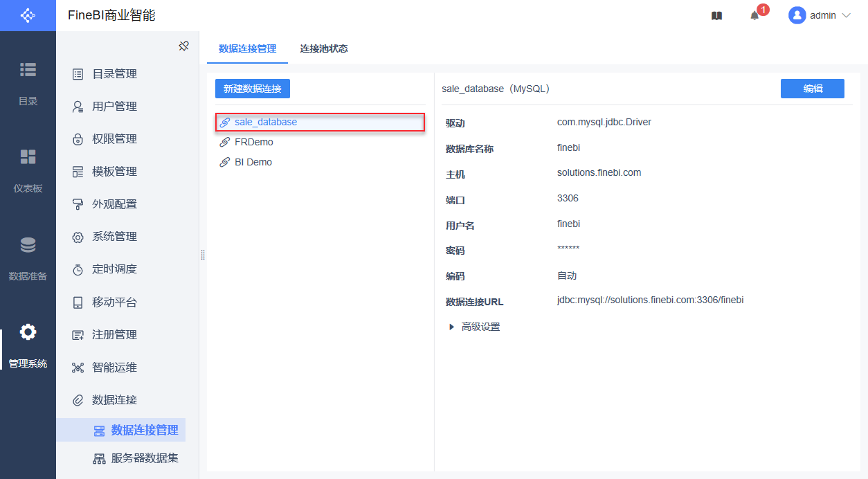Select FRDemo connection

[x=320, y=142]
